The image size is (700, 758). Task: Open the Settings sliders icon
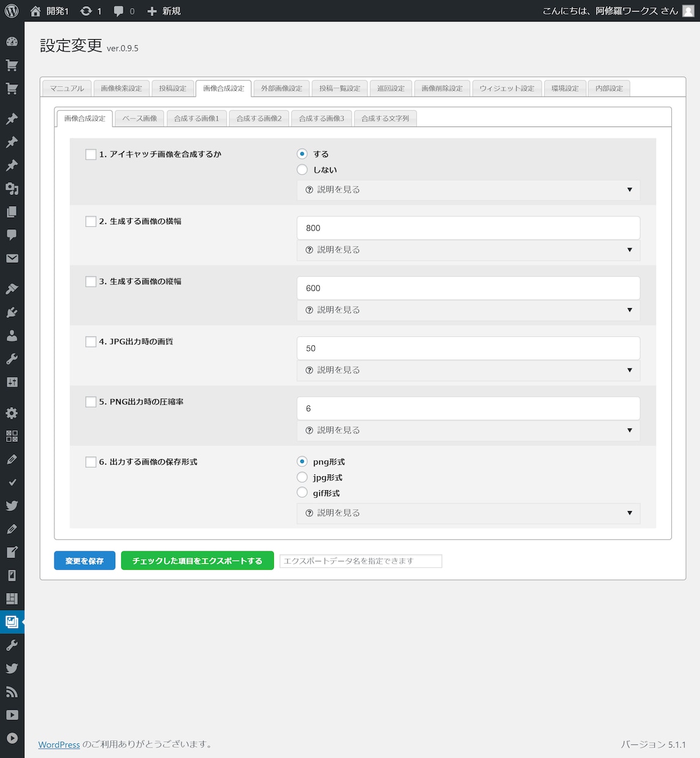tap(12, 382)
